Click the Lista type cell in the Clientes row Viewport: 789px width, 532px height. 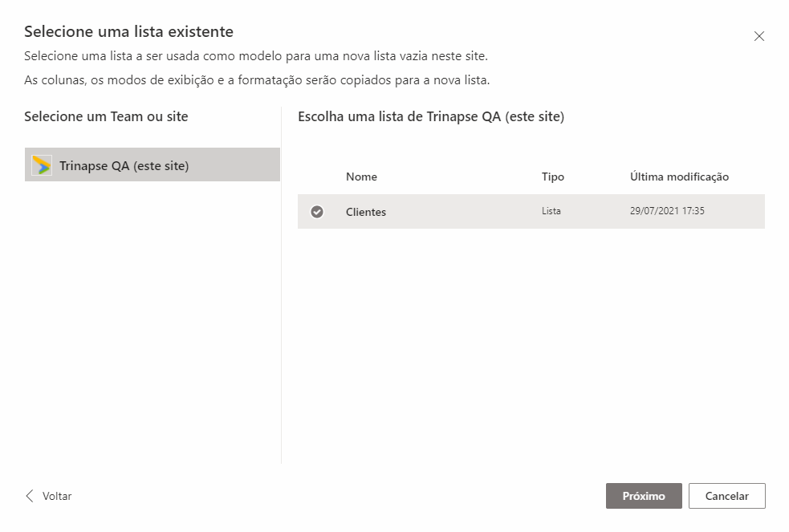pyautogui.click(x=551, y=212)
